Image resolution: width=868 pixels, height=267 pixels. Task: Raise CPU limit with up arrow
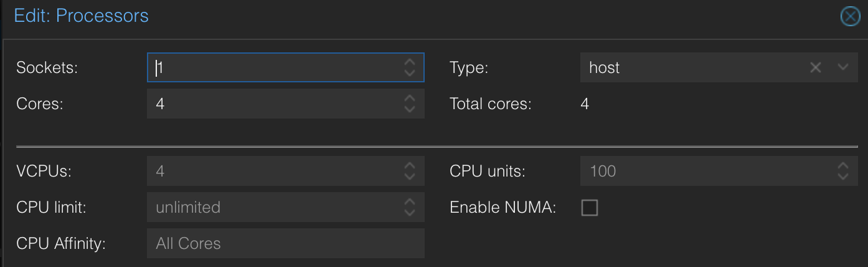pyautogui.click(x=409, y=202)
